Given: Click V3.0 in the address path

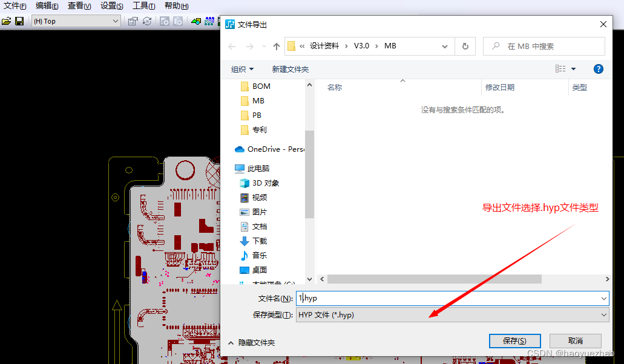Looking at the screenshot, I should point(361,46).
